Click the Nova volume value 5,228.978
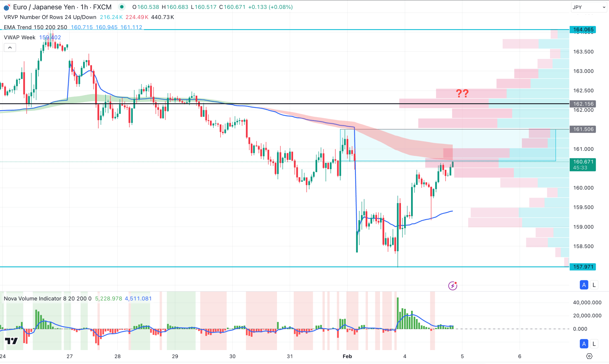 point(108,298)
